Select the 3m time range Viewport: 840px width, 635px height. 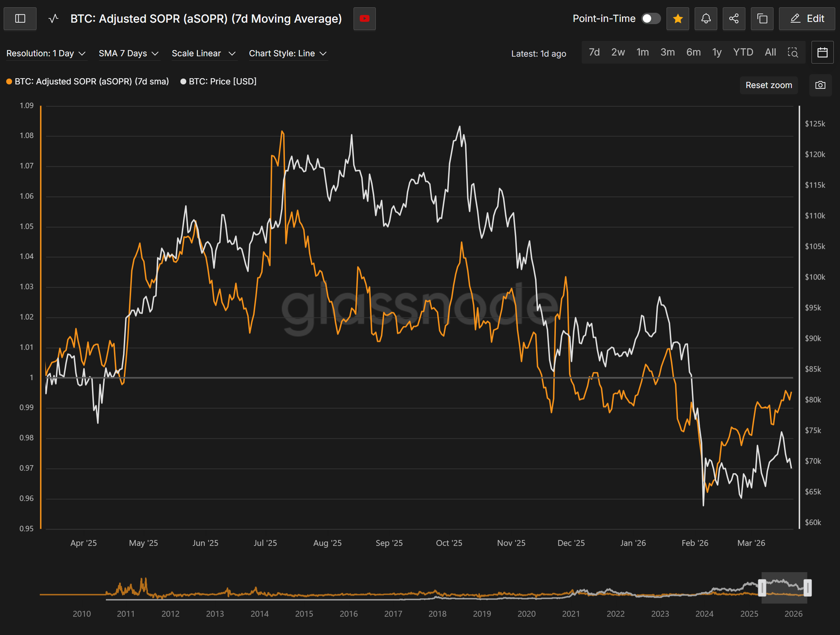(667, 52)
